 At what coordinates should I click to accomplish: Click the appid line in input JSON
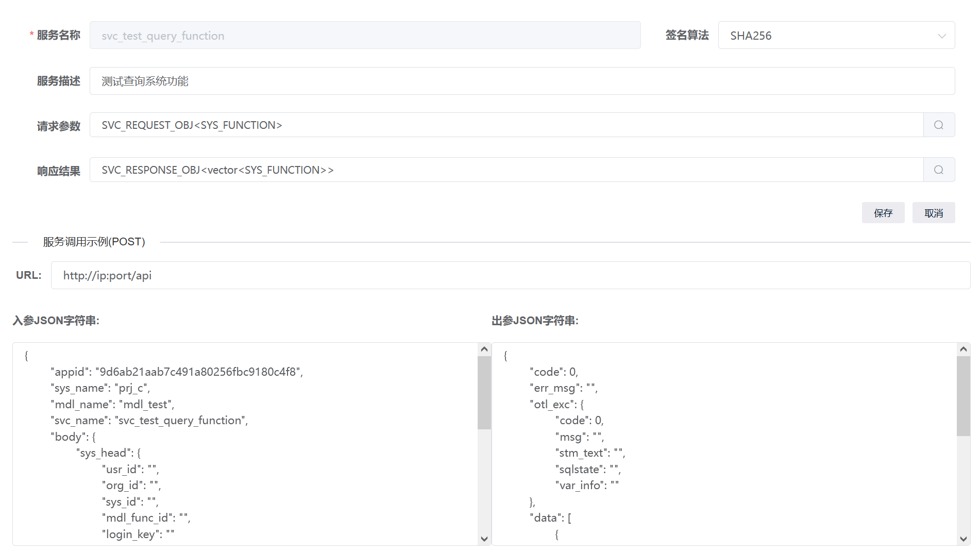(177, 372)
